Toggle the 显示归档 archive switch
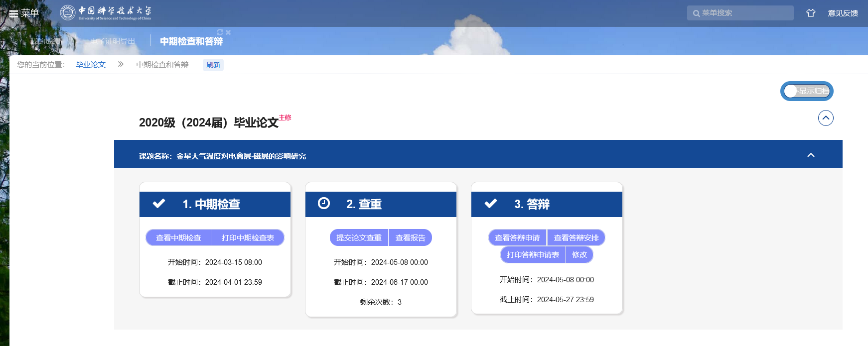868x346 pixels. pos(806,91)
